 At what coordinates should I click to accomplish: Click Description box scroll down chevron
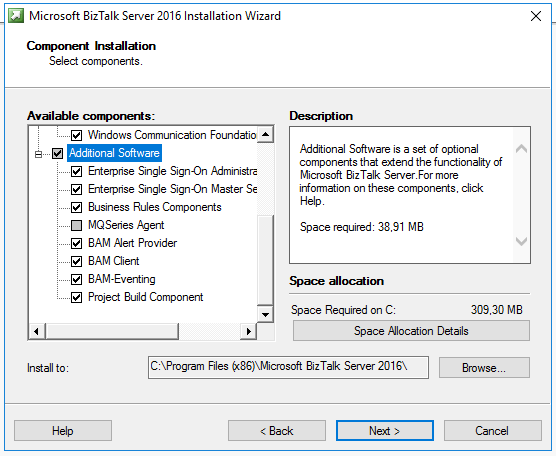(521, 241)
